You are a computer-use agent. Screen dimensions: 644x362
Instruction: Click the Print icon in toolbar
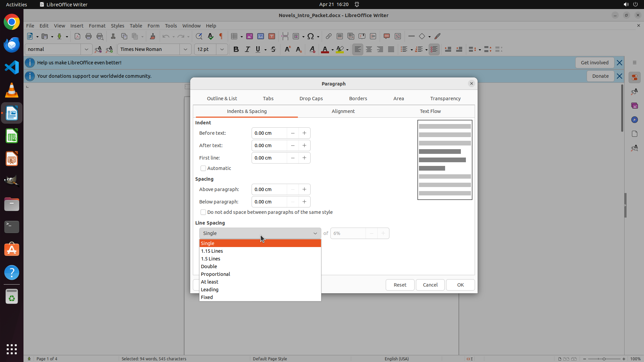(89, 36)
